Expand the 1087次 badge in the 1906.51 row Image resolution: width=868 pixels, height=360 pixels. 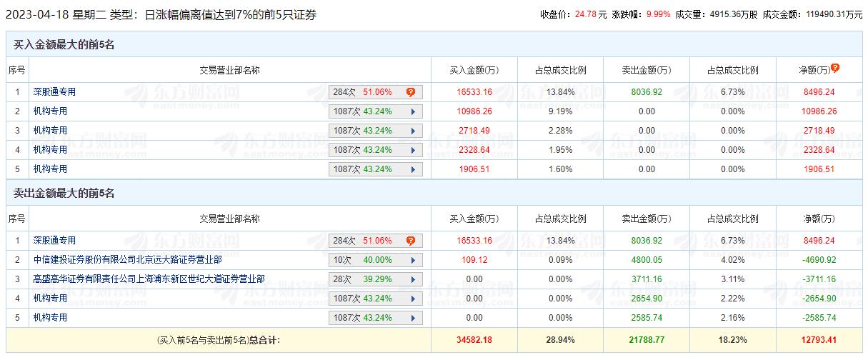click(x=376, y=169)
